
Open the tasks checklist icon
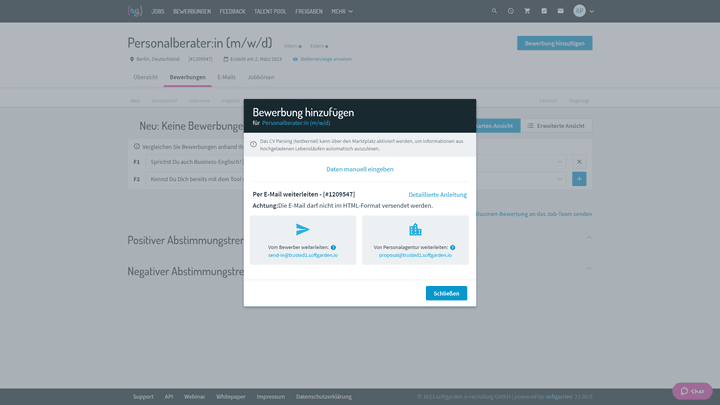coord(544,11)
